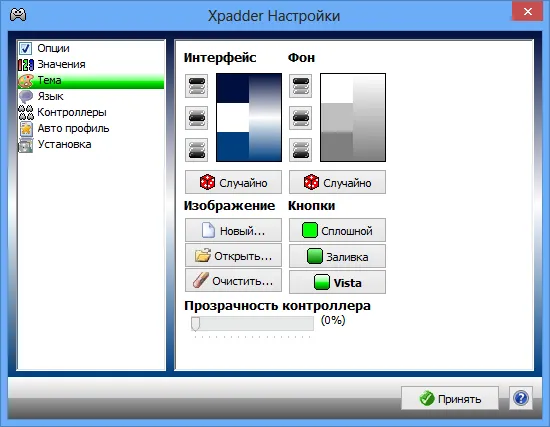Image resolution: width=550 pixels, height=427 pixels.
Task: Click light gray swatch in Фон preview
Action: 337,118
